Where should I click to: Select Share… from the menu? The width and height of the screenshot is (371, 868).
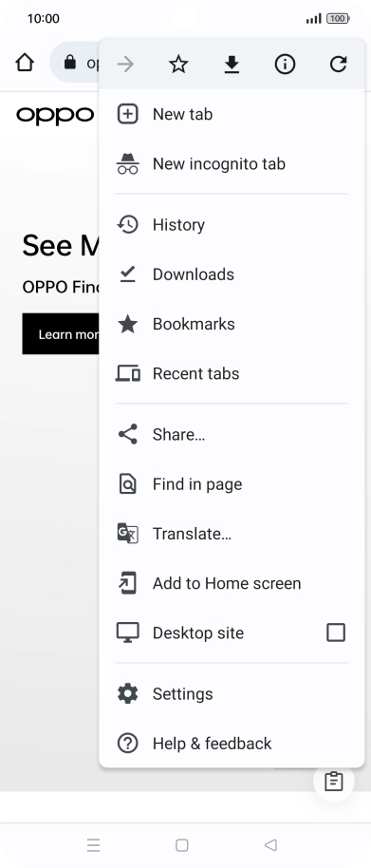232,435
